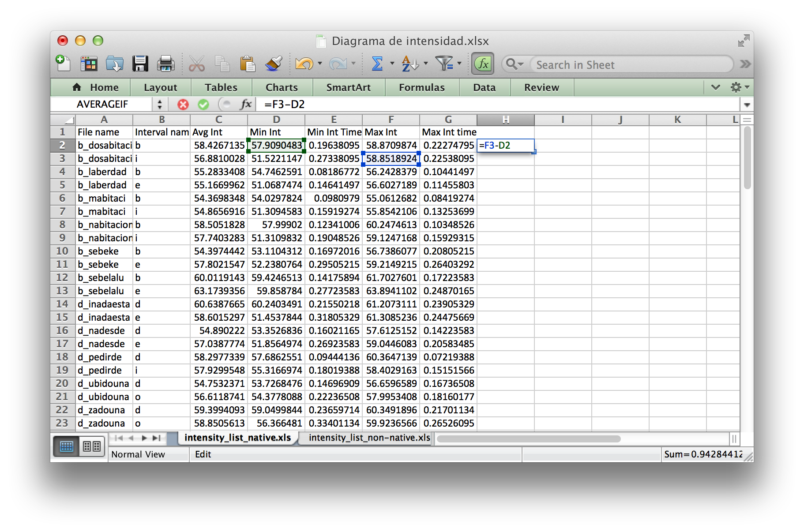Screen dimensions: 804x532
Task: Click the Print icon in toolbar
Action: pos(166,64)
